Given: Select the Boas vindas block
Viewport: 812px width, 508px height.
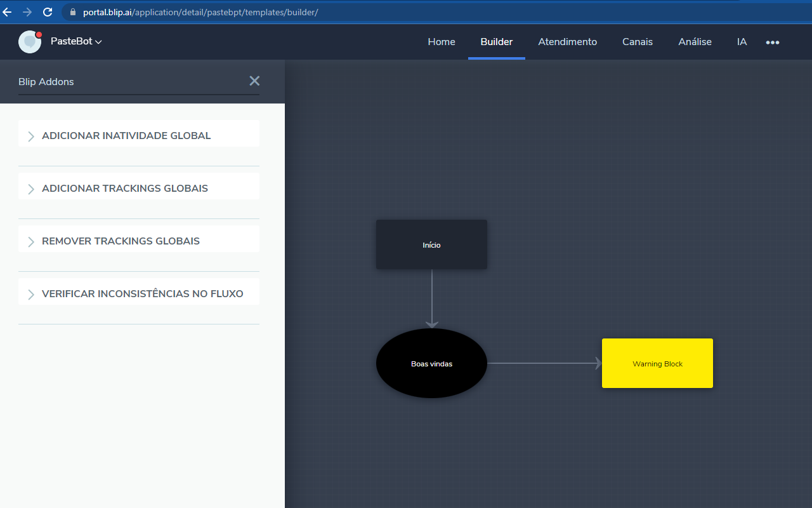Looking at the screenshot, I should coord(431,363).
